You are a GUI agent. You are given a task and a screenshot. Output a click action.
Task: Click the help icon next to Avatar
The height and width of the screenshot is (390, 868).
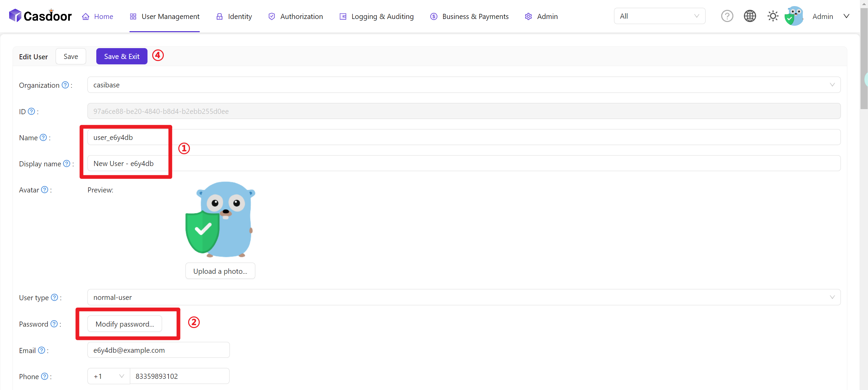tap(45, 190)
